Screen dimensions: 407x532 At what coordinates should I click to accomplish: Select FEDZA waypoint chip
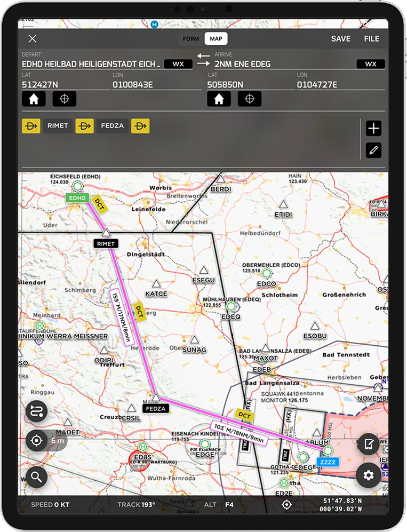[112, 126]
